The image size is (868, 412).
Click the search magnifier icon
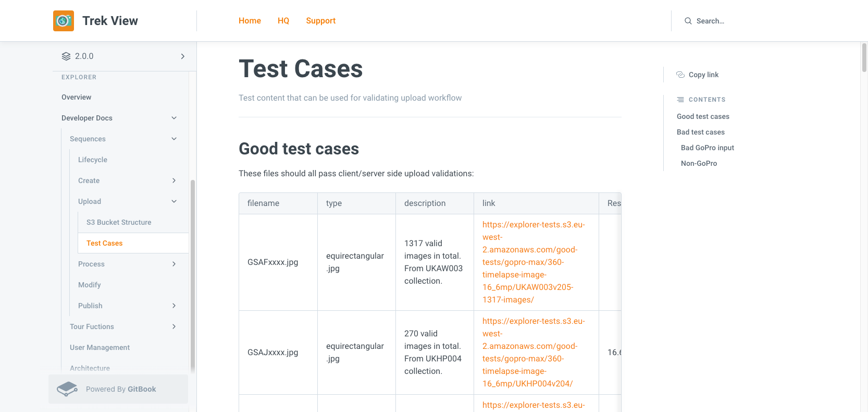tap(688, 21)
